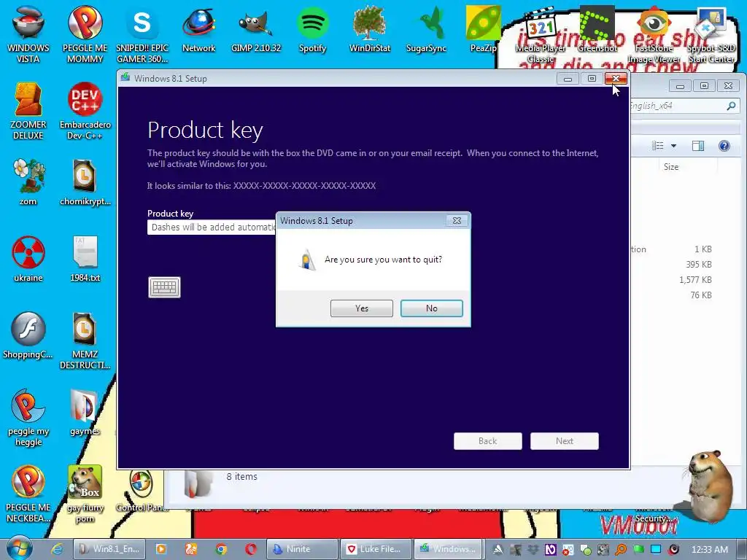Launch Spotify from the desktop
Viewport: 747px width, 560px height.
pyautogui.click(x=312, y=28)
